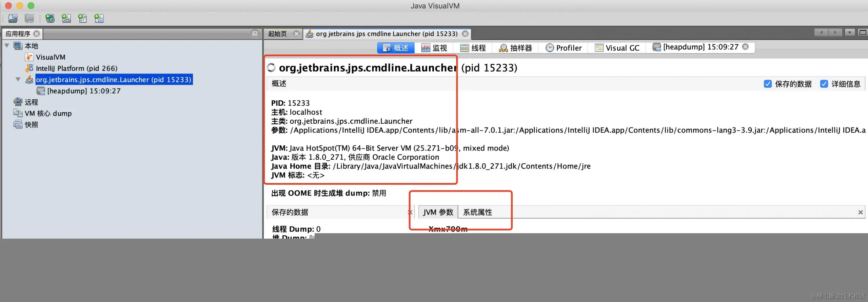Click the VisualVM application icon in tree

tap(29, 57)
